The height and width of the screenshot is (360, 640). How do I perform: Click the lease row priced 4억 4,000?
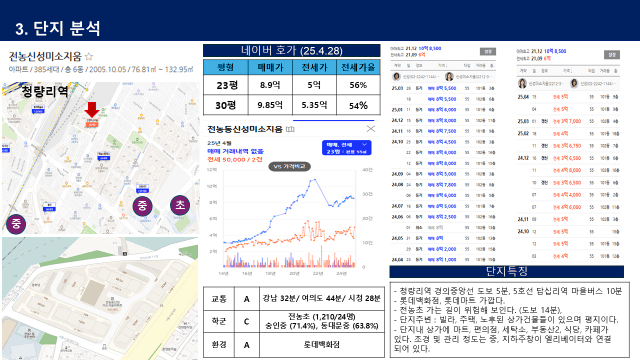(569, 195)
